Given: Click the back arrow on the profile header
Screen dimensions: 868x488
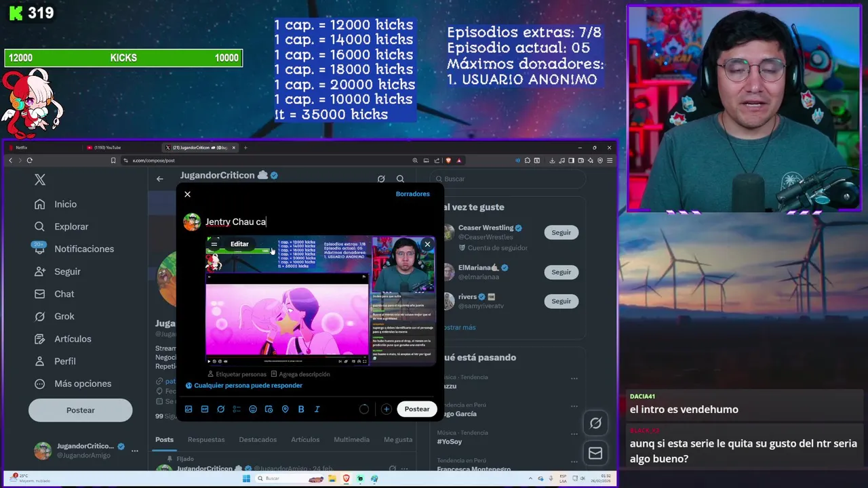Looking at the screenshot, I should pos(159,179).
